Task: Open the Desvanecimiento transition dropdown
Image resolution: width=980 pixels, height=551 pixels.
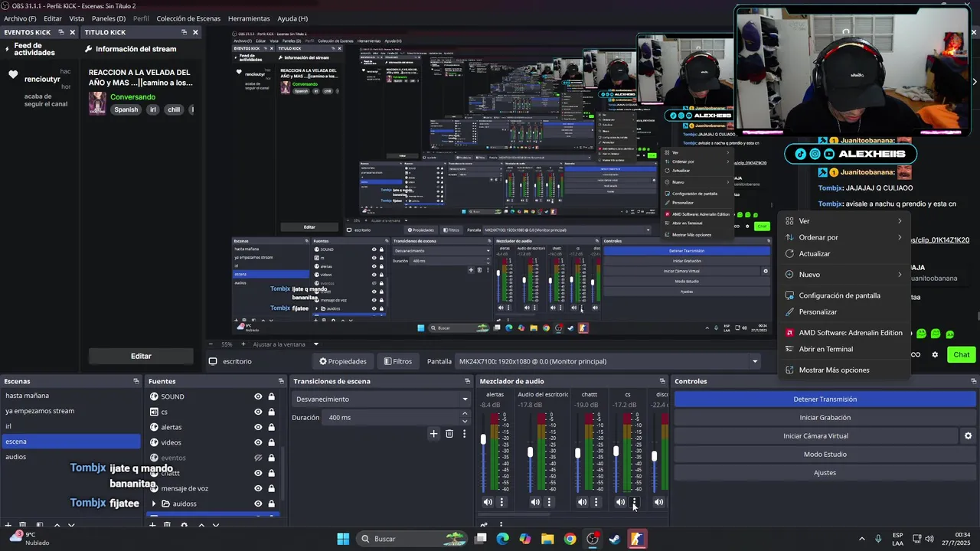Action: pyautogui.click(x=381, y=399)
